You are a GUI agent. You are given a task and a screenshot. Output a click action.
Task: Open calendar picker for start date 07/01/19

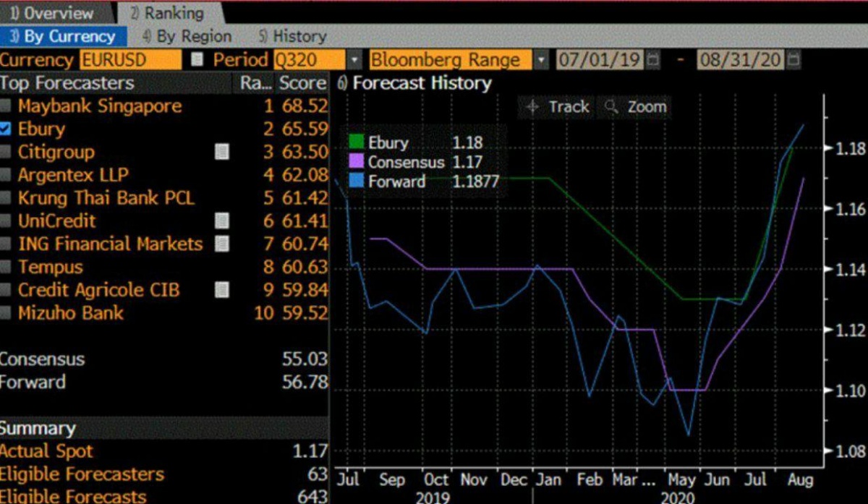click(x=653, y=59)
